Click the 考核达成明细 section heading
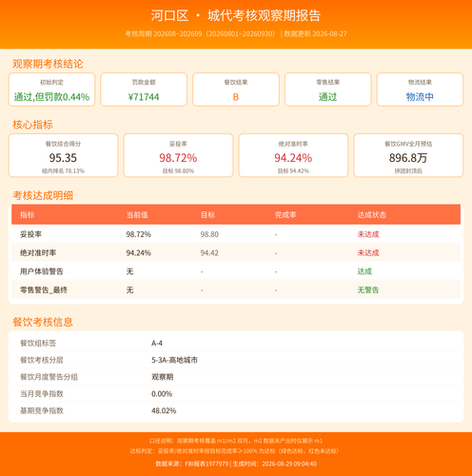 [43, 195]
